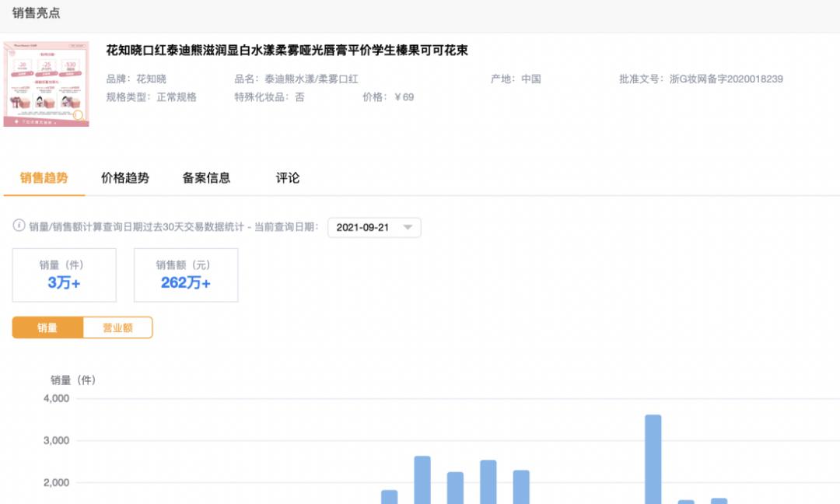
Task: Click the 销售额 262万+ stats card
Action: (186, 274)
